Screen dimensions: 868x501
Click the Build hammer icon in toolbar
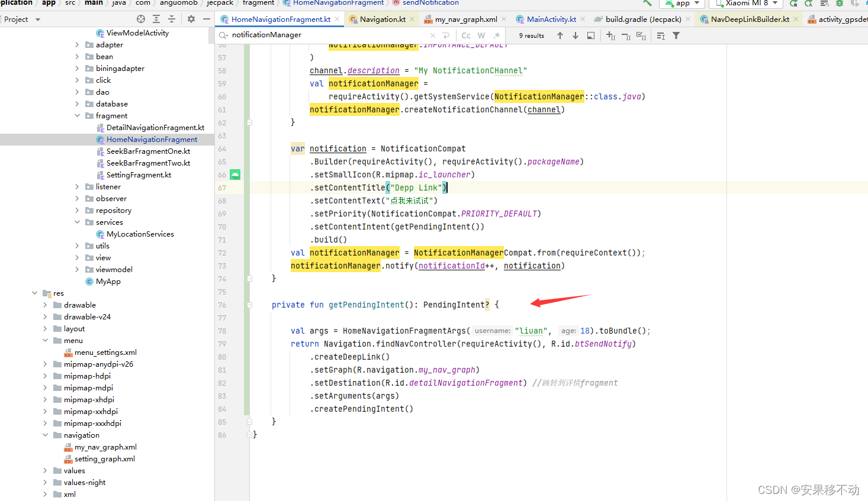648,4
